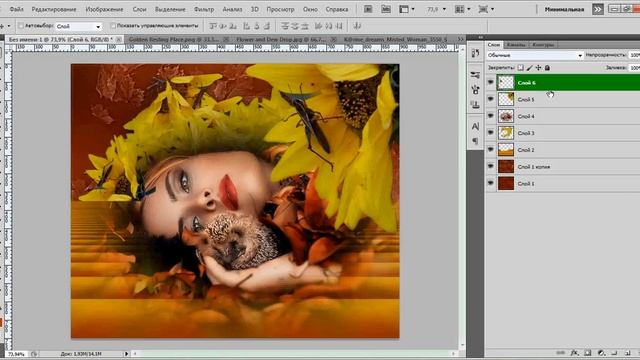640x360 pixels.
Task: Click Align right edges icon
Action: [x=267, y=26]
